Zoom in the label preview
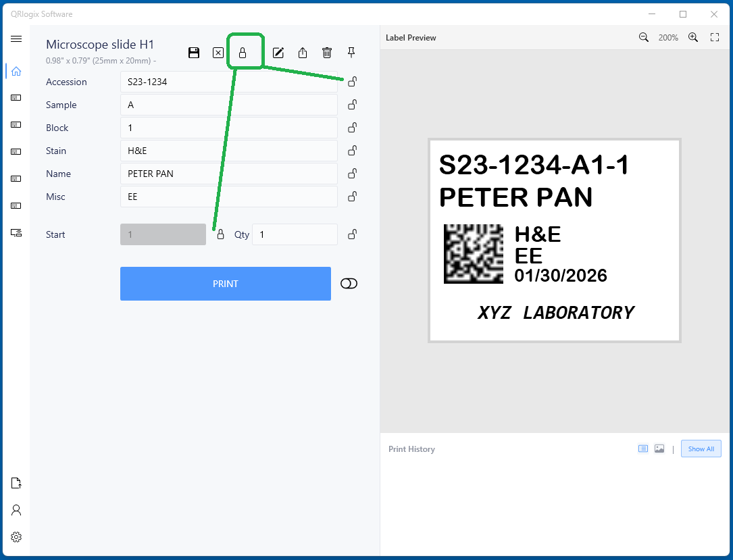 (693, 38)
